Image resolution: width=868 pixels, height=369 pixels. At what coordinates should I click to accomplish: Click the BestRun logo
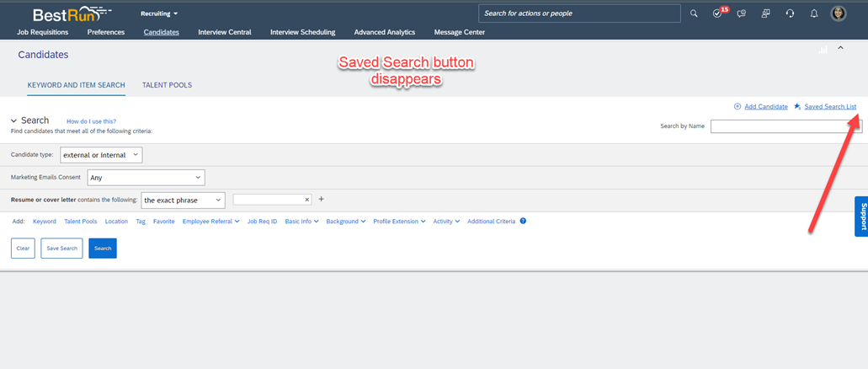[x=72, y=13]
